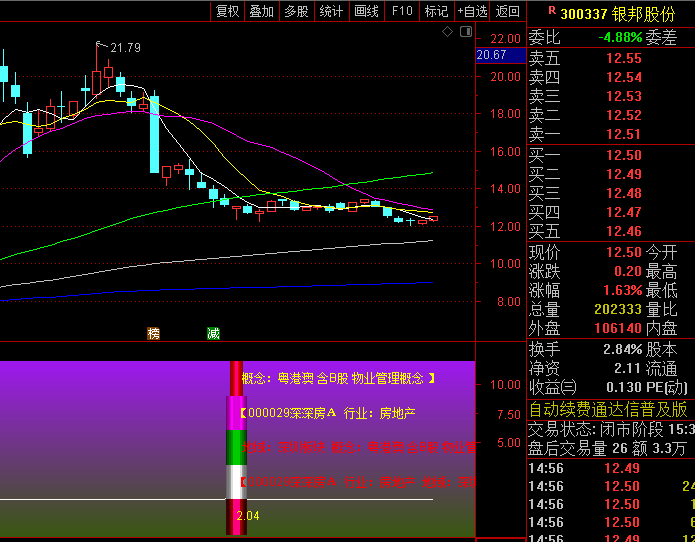The width and height of the screenshot is (695, 542).
Task: Click the 榜 marker icon on chart
Action: tap(153, 333)
